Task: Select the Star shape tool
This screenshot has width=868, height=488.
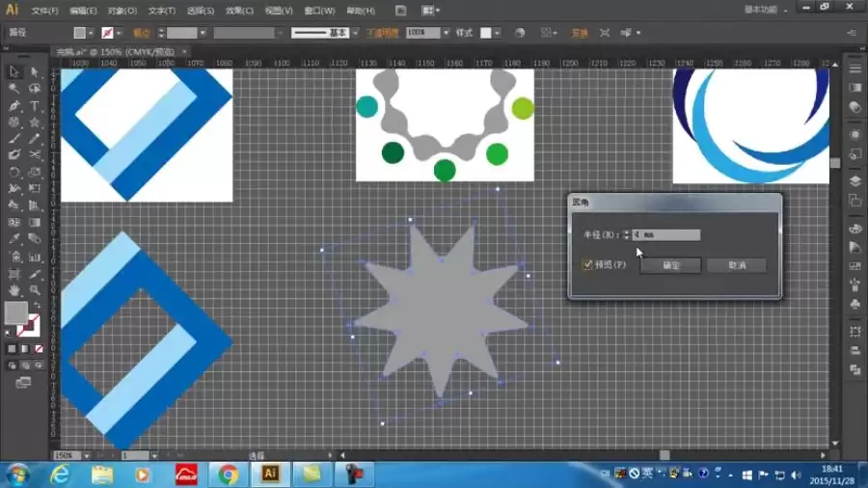Action: (x=35, y=122)
